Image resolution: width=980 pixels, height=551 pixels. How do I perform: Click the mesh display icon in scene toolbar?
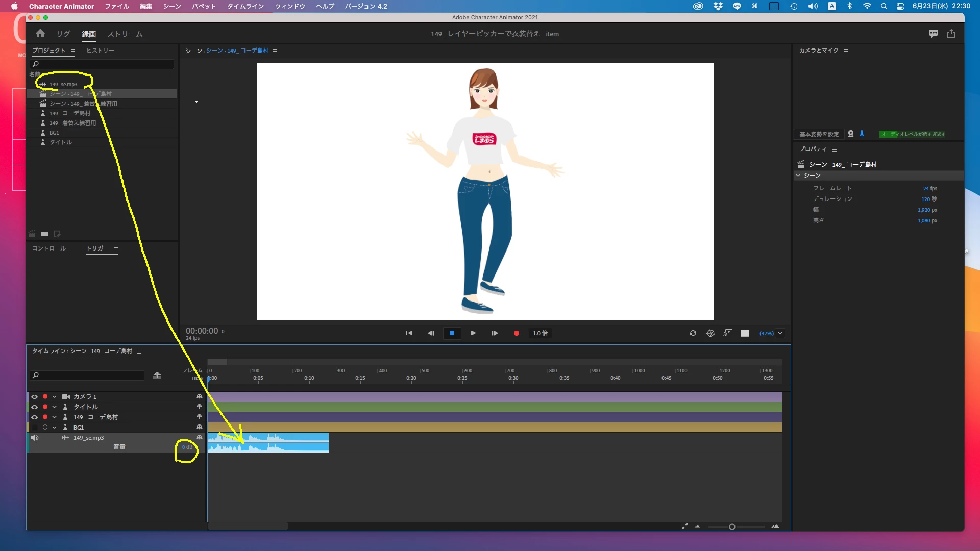(x=710, y=333)
